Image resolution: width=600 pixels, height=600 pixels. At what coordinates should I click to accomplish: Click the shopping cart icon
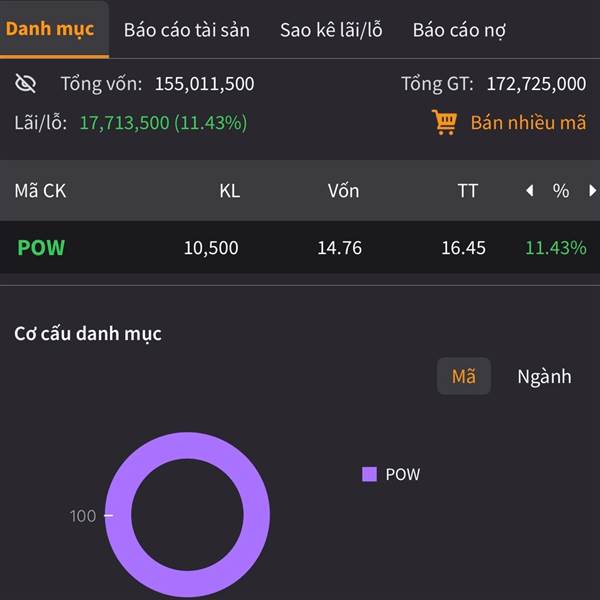click(444, 123)
